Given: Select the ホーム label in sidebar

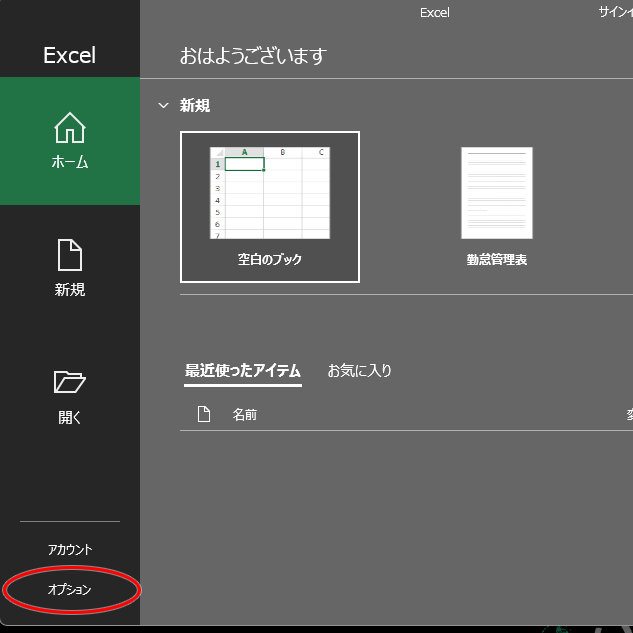Looking at the screenshot, I should 70,162.
